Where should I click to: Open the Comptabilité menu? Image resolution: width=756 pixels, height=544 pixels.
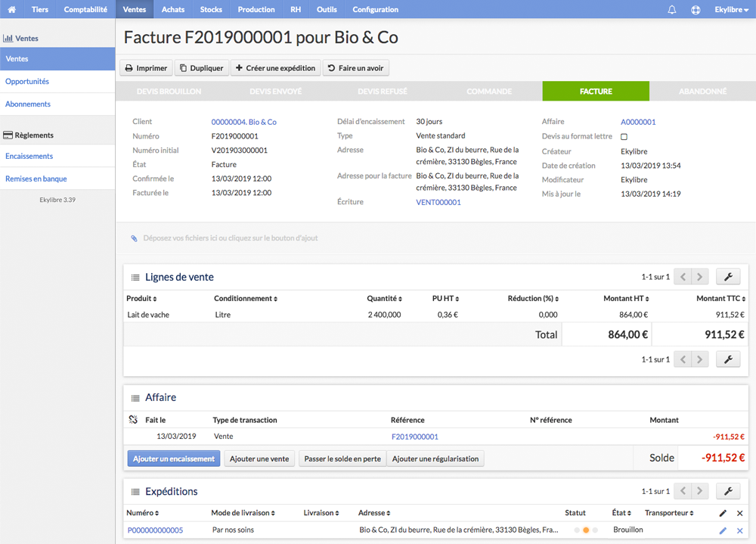85,9
